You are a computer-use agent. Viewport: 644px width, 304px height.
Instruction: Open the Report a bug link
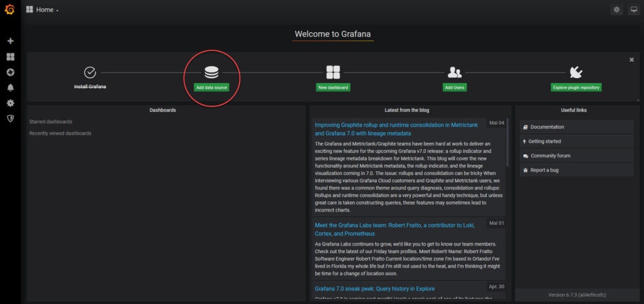577,170
